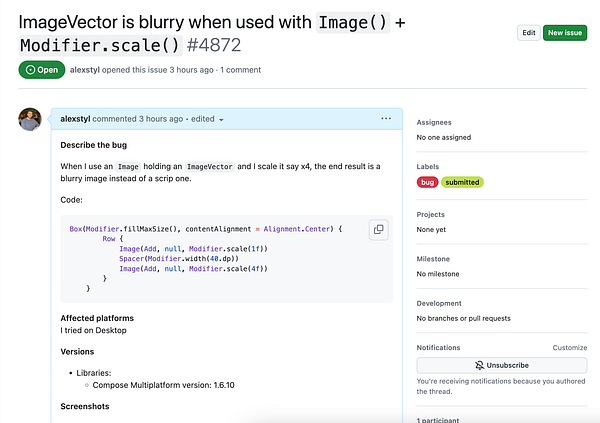Click alexstyl's avatar picture
This screenshot has height=423, width=600.
[30, 119]
